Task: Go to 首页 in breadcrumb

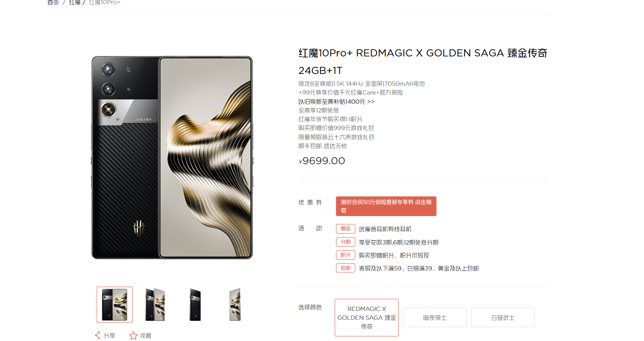Action: 53,3
